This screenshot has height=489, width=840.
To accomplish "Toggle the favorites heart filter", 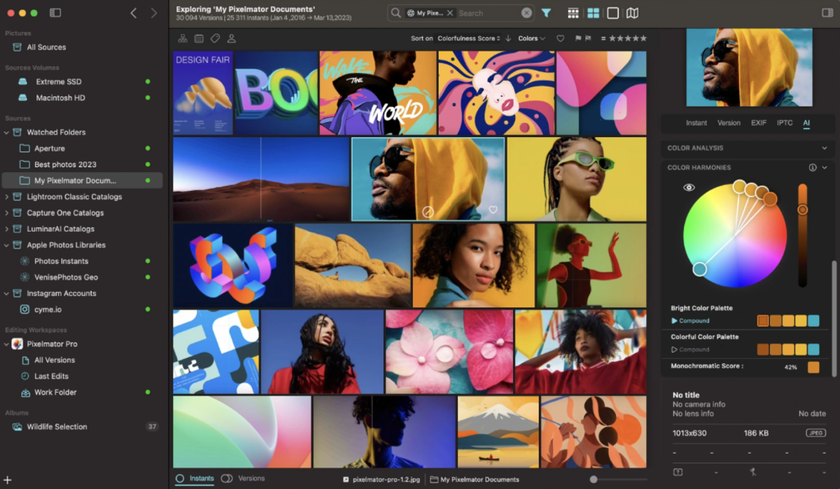I will pos(560,39).
